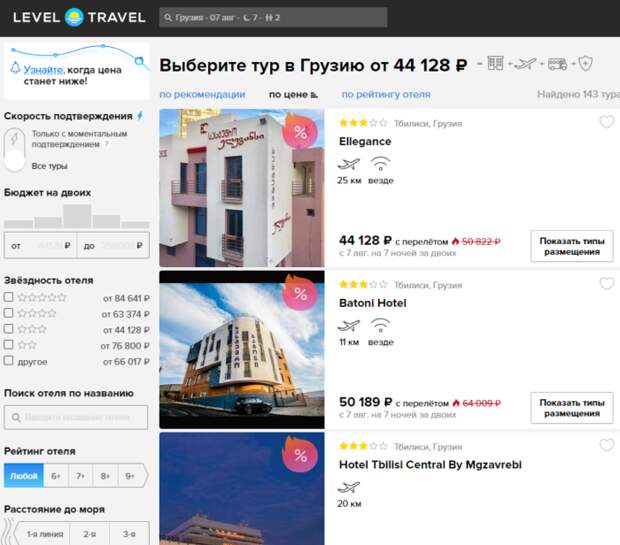This screenshot has width=620, height=545.
Task: Click Ellegance price 44 128 ₽
Action: [x=365, y=240]
